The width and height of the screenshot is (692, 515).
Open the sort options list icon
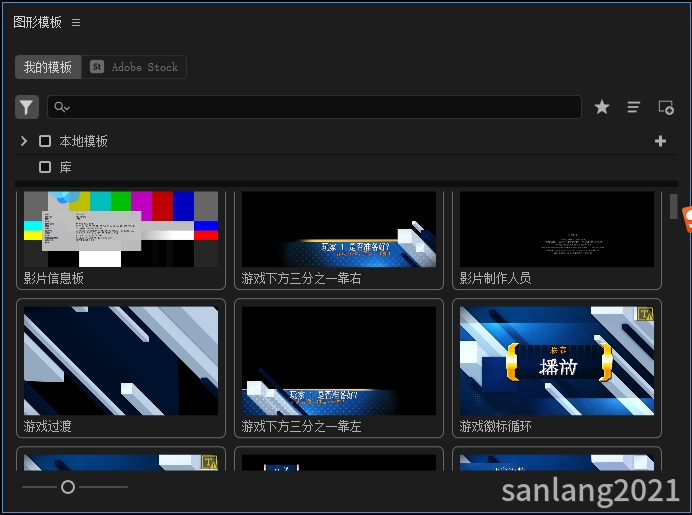[x=634, y=107]
